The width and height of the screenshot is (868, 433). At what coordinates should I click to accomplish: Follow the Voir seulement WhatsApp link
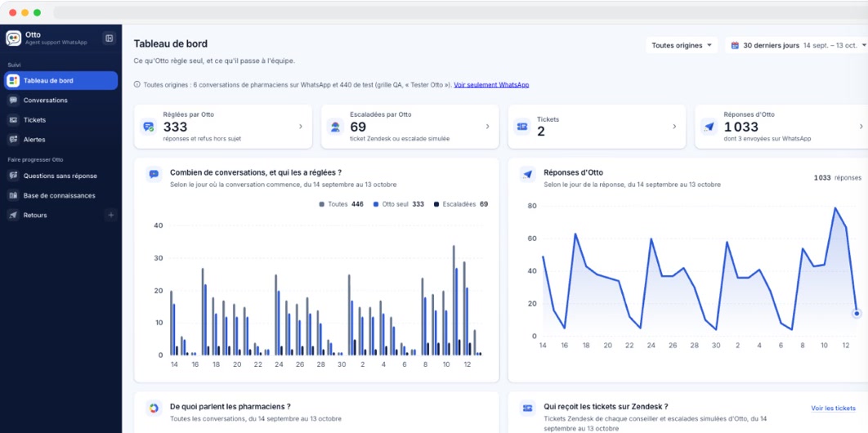click(491, 85)
